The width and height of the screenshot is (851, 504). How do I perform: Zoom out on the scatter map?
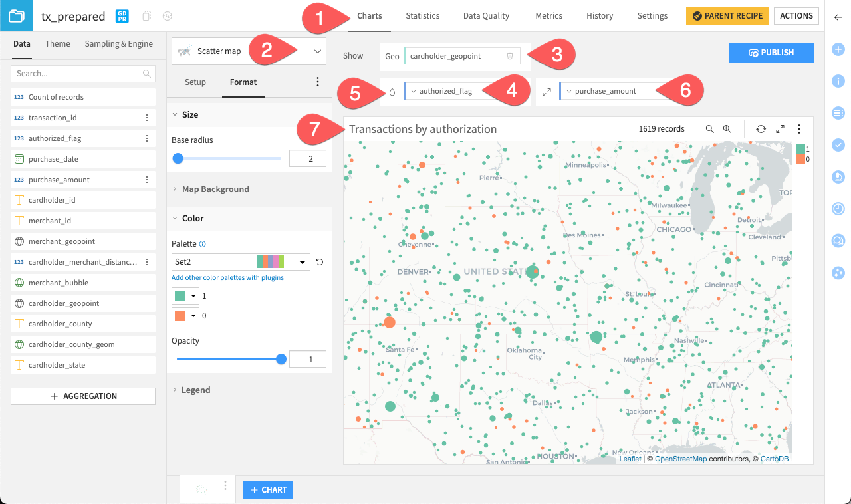click(x=709, y=128)
